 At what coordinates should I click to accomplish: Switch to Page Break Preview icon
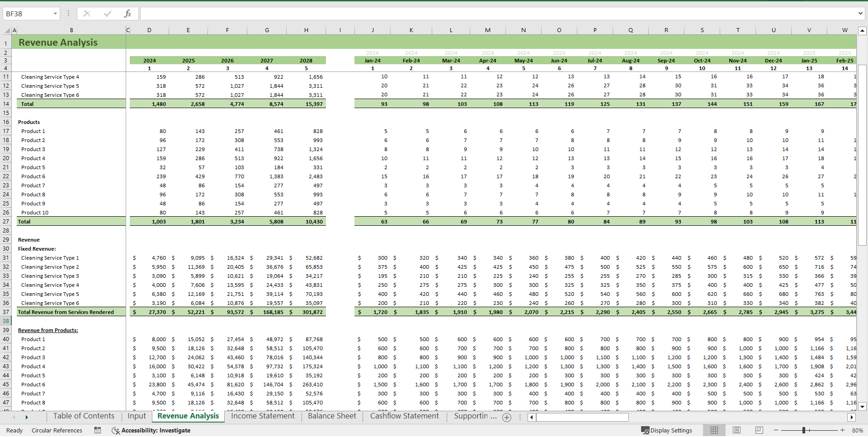(759, 430)
